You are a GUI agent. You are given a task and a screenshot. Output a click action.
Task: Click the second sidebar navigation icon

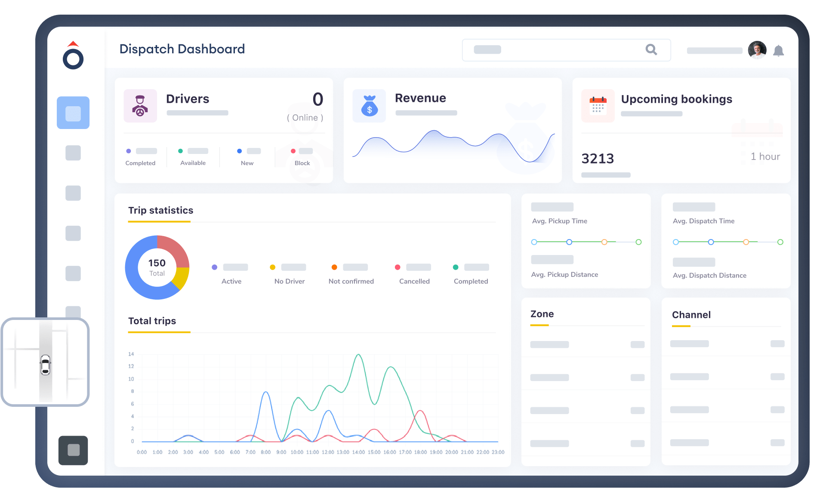[73, 153]
